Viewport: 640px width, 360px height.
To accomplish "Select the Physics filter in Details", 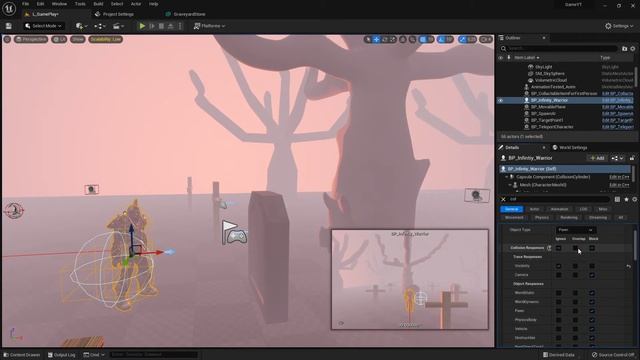I will coord(542,218).
